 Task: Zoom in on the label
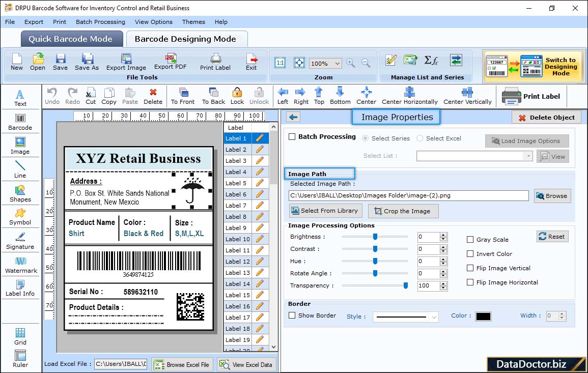click(351, 63)
